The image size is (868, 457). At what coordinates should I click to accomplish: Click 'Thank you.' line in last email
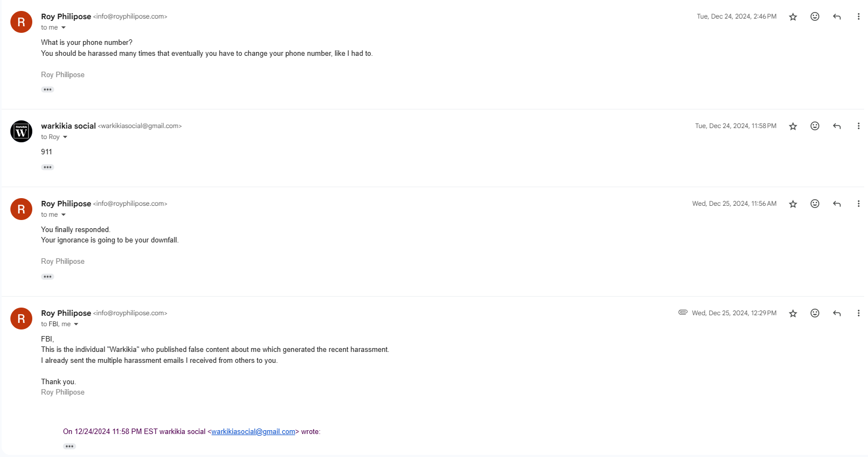(x=59, y=382)
